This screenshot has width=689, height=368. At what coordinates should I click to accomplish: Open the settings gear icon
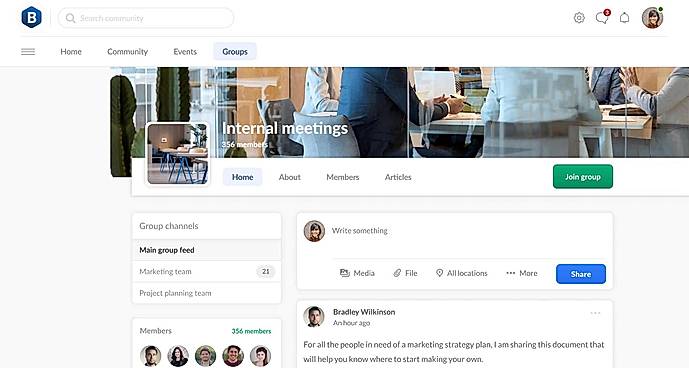coord(579,18)
